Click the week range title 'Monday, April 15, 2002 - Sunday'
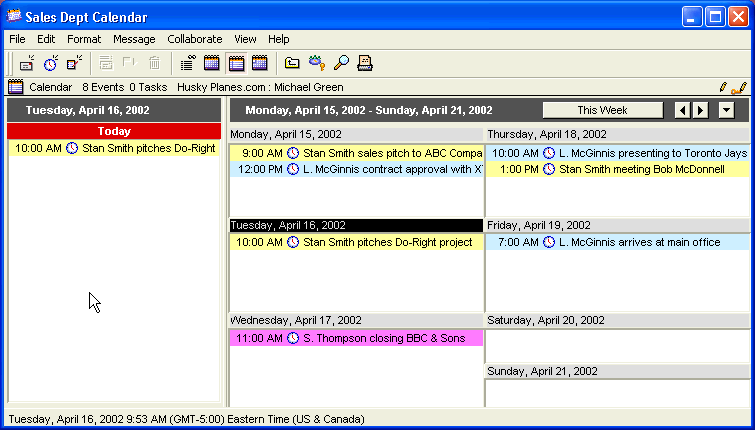The height and width of the screenshot is (430, 755). [369, 110]
